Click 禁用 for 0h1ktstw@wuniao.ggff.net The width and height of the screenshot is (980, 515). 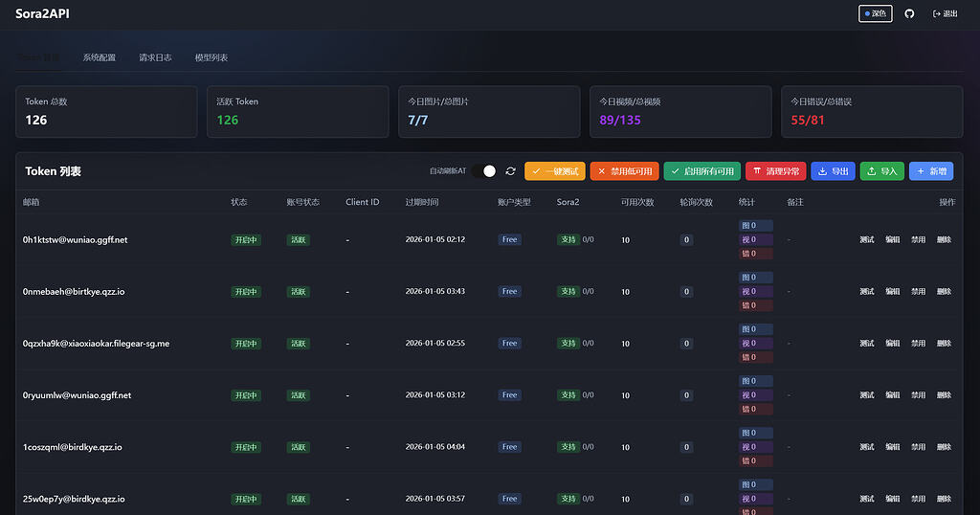coord(918,240)
